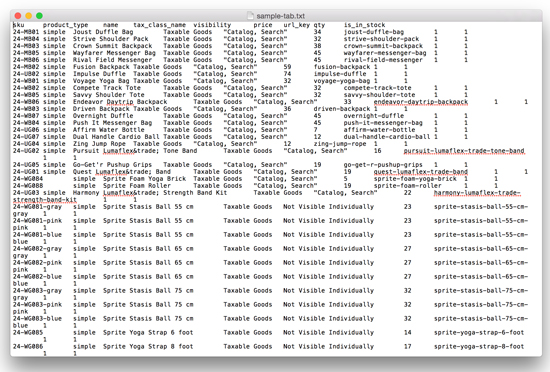Click the name 'Strive Shoulder Pack'
Screen dimensions: 550x372
[x=110, y=39]
